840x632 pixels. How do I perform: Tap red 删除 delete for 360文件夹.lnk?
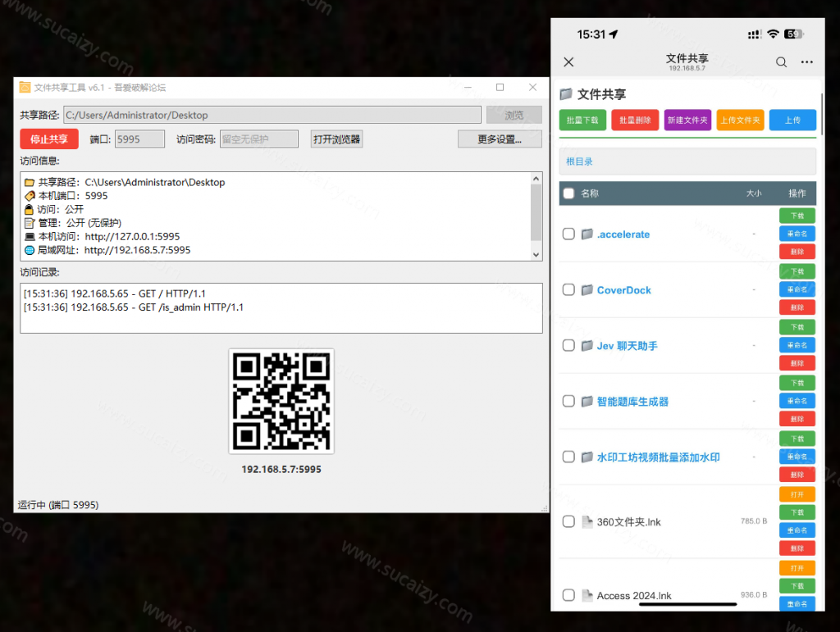[x=797, y=548]
